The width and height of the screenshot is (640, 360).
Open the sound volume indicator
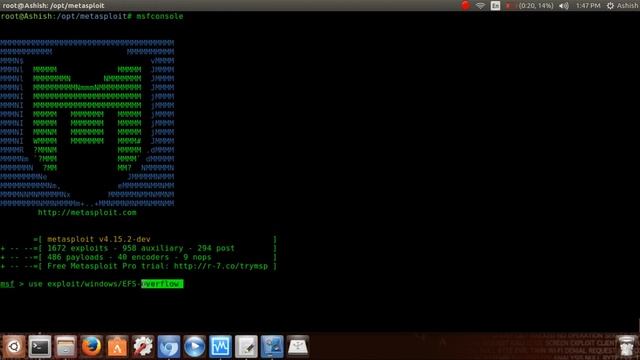point(564,6)
